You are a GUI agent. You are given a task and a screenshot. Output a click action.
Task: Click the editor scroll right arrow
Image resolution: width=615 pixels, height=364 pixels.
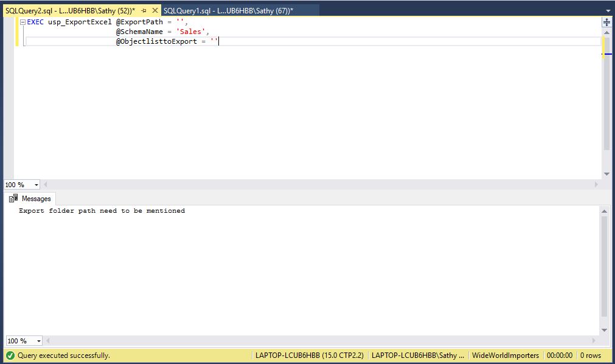tap(596, 184)
